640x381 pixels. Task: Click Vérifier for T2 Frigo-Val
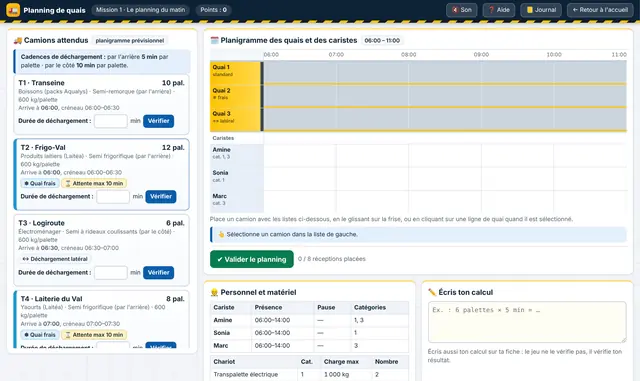(x=161, y=196)
